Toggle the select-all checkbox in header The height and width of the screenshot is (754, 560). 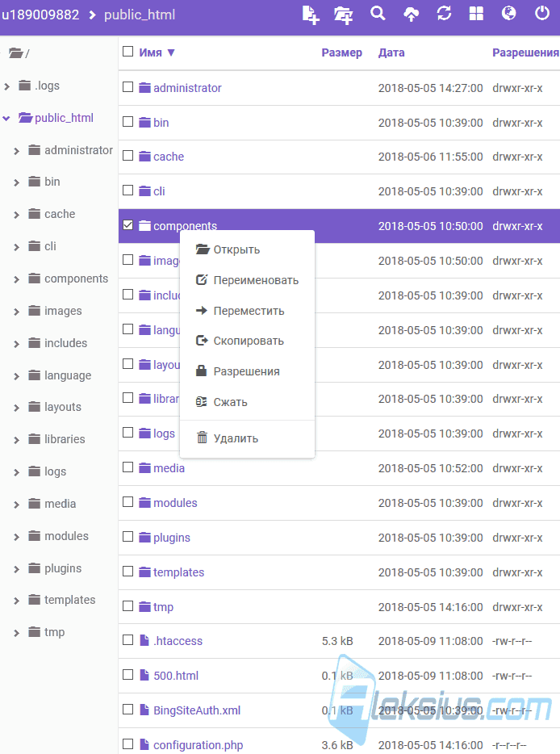pos(127,52)
